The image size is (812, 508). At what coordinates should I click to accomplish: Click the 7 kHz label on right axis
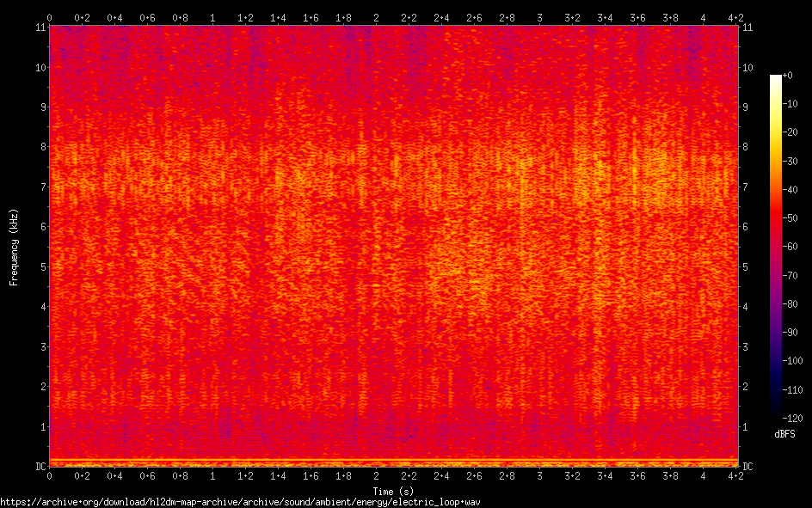pyautogui.click(x=746, y=187)
